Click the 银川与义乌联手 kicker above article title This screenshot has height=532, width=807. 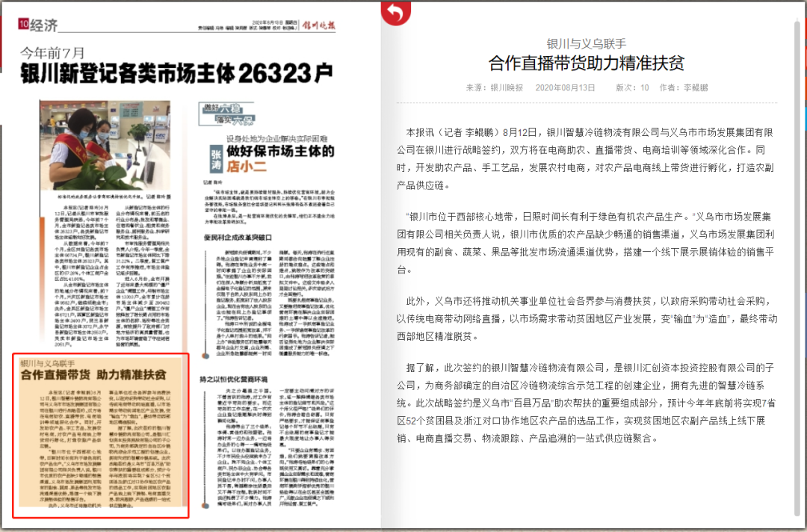point(587,43)
